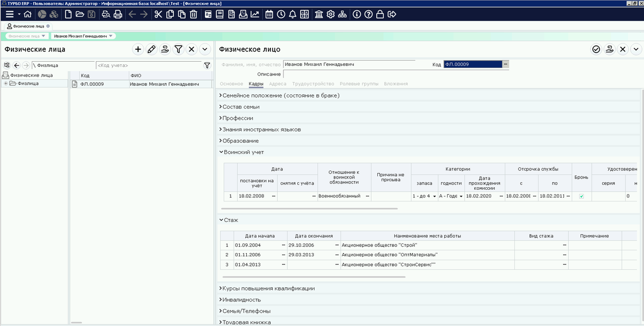Confirm record with checkmark button
Screen dimensions: 644x326
pyautogui.click(x=596, y=49)
